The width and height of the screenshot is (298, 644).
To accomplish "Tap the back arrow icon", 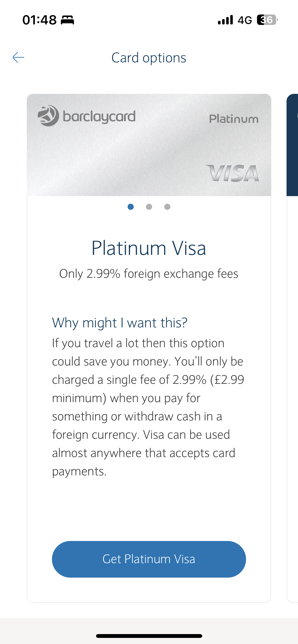I will coord(18,57).
